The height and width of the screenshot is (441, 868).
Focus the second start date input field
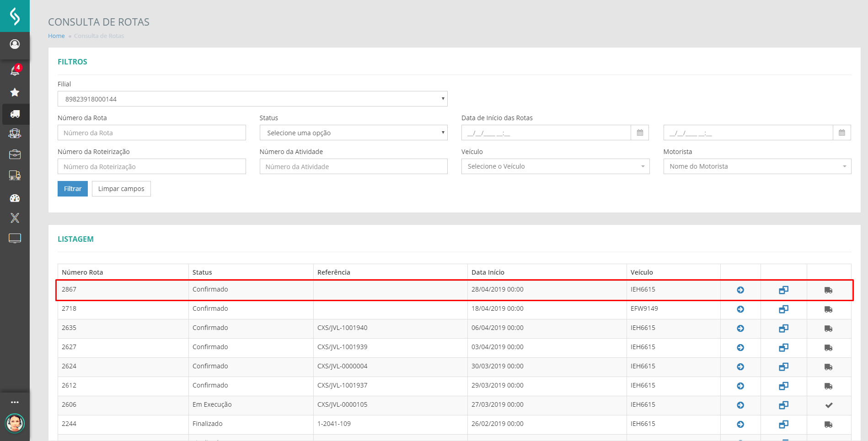click(x=748, y=133)
